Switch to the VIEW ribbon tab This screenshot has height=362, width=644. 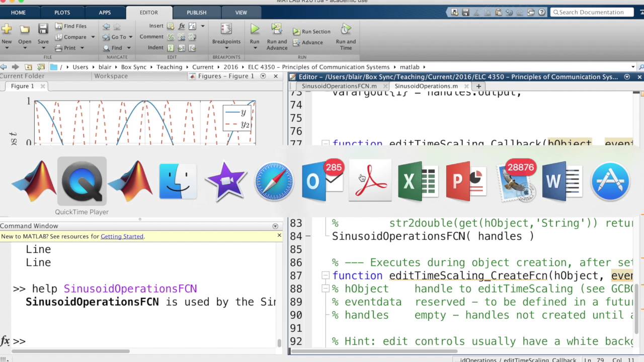pyautogui.click(x=241, y=13)
